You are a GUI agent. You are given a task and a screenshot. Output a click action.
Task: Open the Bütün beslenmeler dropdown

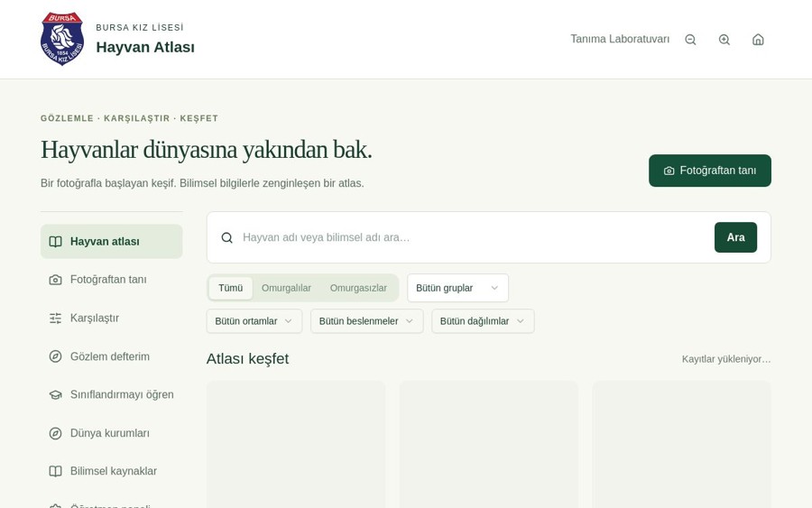366,321
